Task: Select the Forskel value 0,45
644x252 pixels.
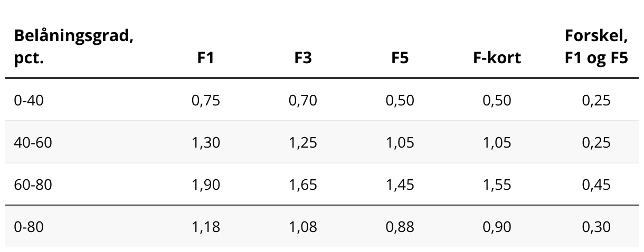Action: click(596, 185)
